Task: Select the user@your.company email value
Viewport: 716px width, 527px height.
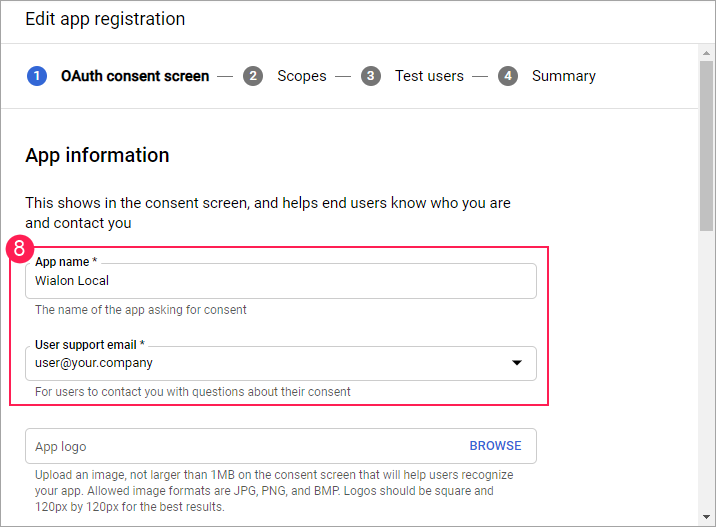Action: (94, 363)
